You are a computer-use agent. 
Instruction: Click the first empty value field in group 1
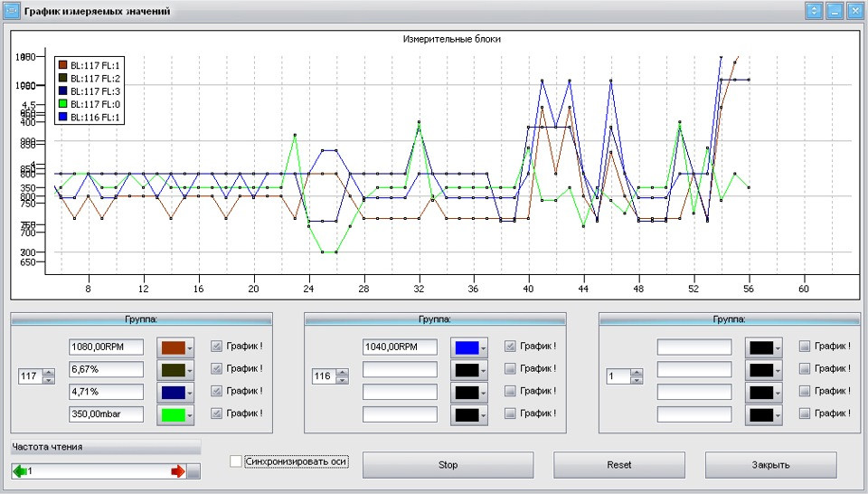pos(694,347)
